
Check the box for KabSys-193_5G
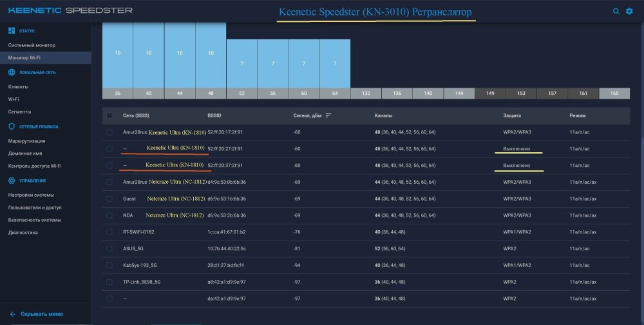coord(109,265)
